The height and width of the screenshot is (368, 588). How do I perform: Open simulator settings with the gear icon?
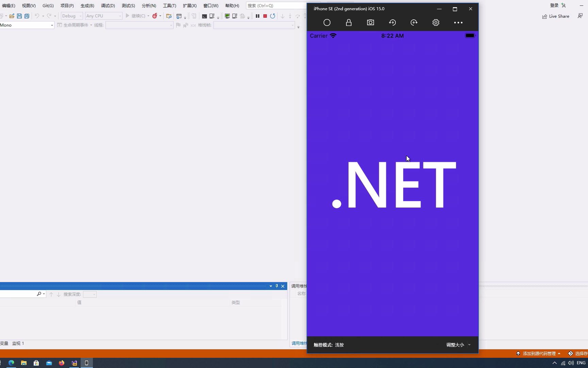point(436,22)
